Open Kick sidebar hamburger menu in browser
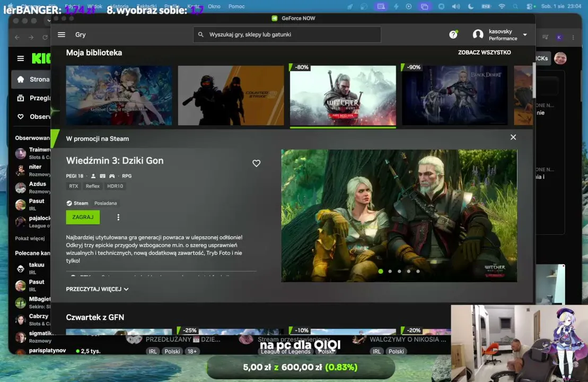588x382 pixels. pos(21,58)
